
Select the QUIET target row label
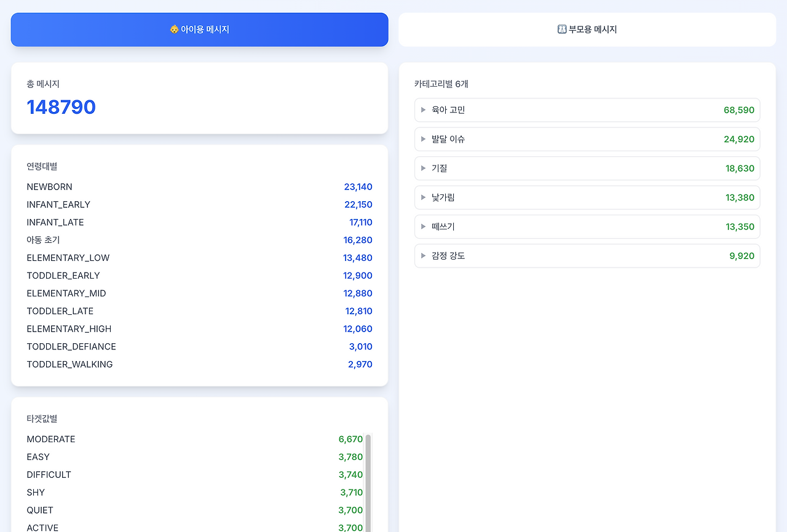click(x=40, y=511)
